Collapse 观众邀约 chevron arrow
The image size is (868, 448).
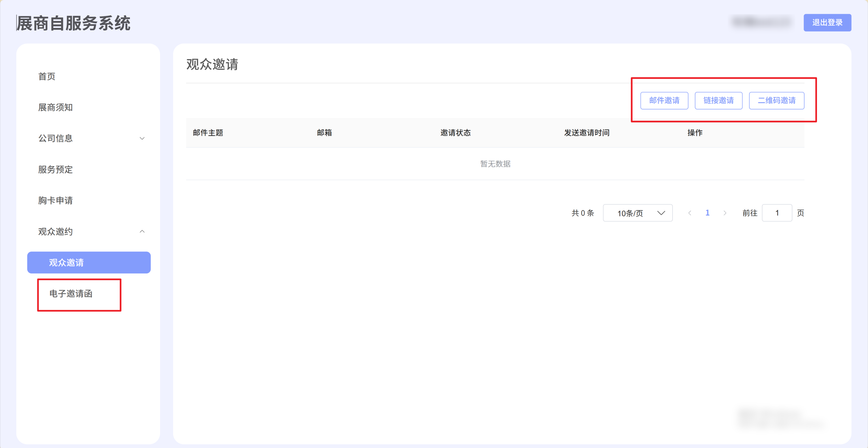coord(142,232)
